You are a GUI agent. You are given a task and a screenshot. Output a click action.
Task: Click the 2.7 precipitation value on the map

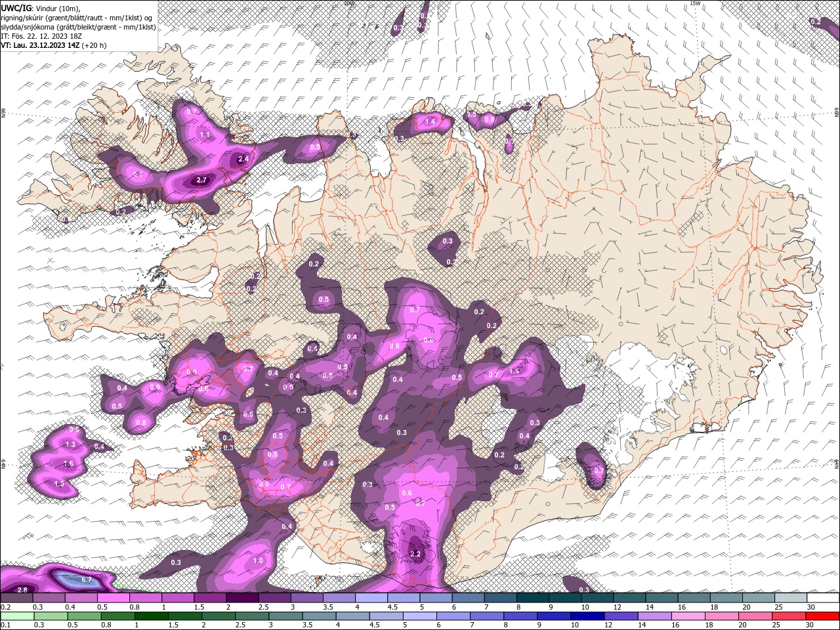[x=201, y=180]
